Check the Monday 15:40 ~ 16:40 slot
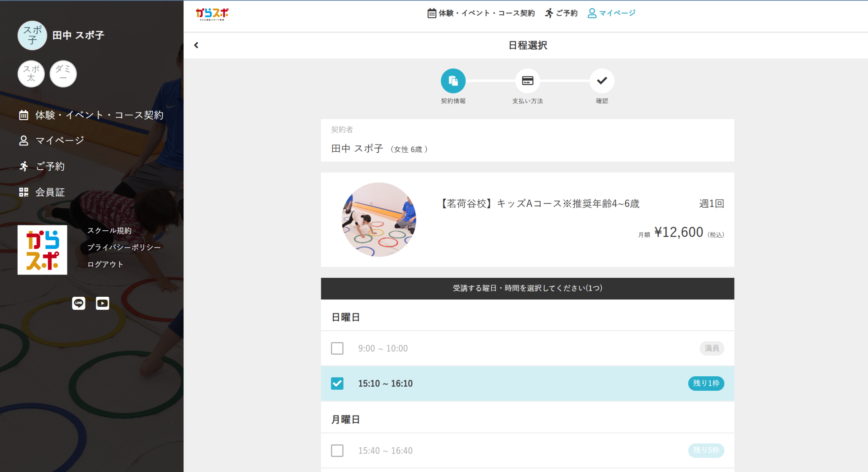This screenshot has width=868, height=472. (x=337, y=450)
